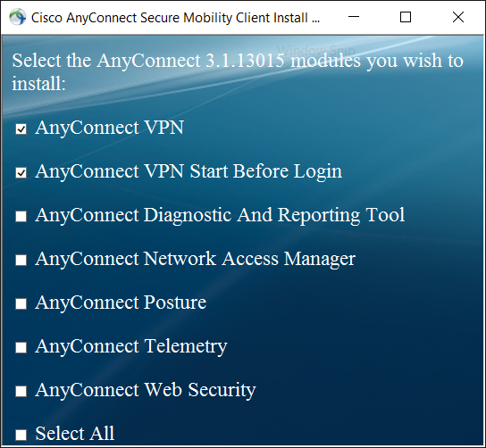
Task: Click the 'Select the AnyConnect 3.1.13015 modules' heading
Action: (238, 72)
